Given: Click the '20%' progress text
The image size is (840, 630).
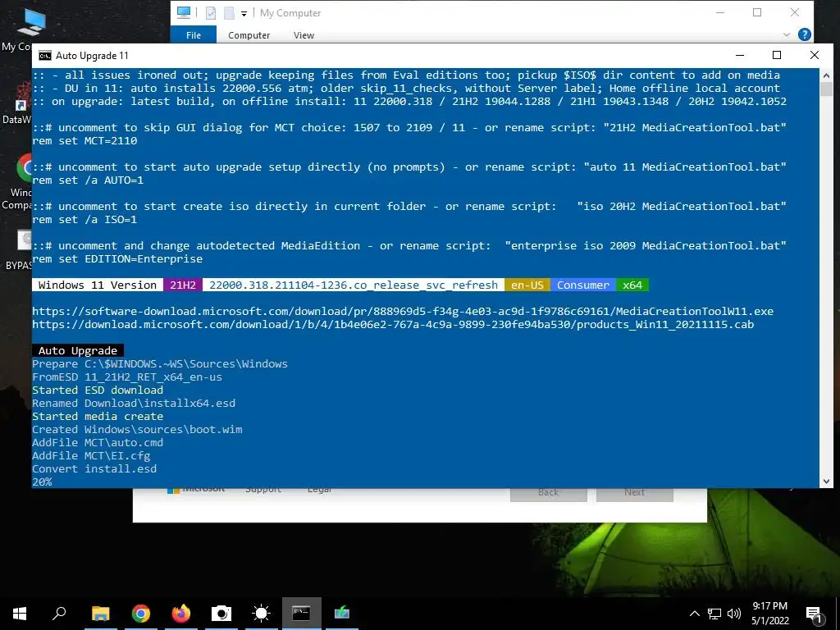Looking at the screenshot, I should pos(43,482).
